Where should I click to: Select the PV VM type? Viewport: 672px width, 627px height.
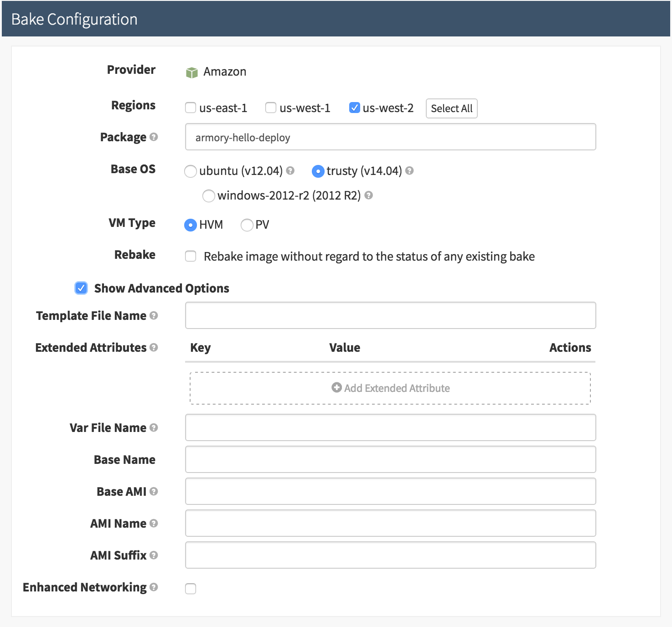click(247, 225)
